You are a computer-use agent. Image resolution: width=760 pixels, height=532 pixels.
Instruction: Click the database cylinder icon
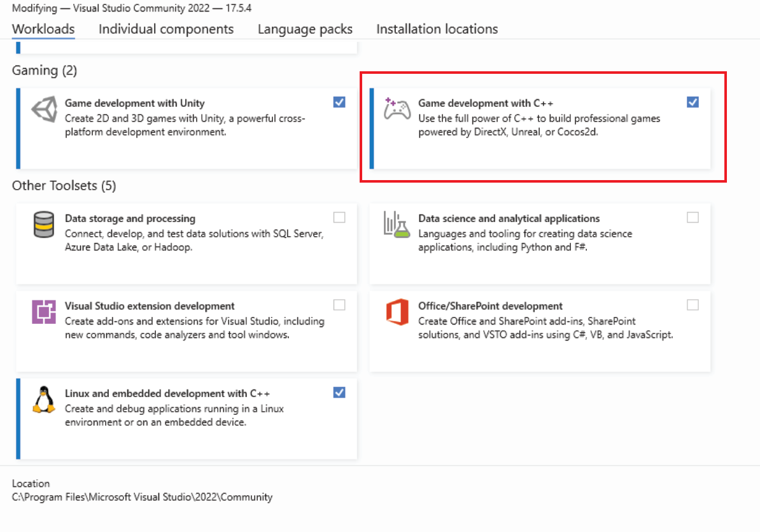point(44,225)
